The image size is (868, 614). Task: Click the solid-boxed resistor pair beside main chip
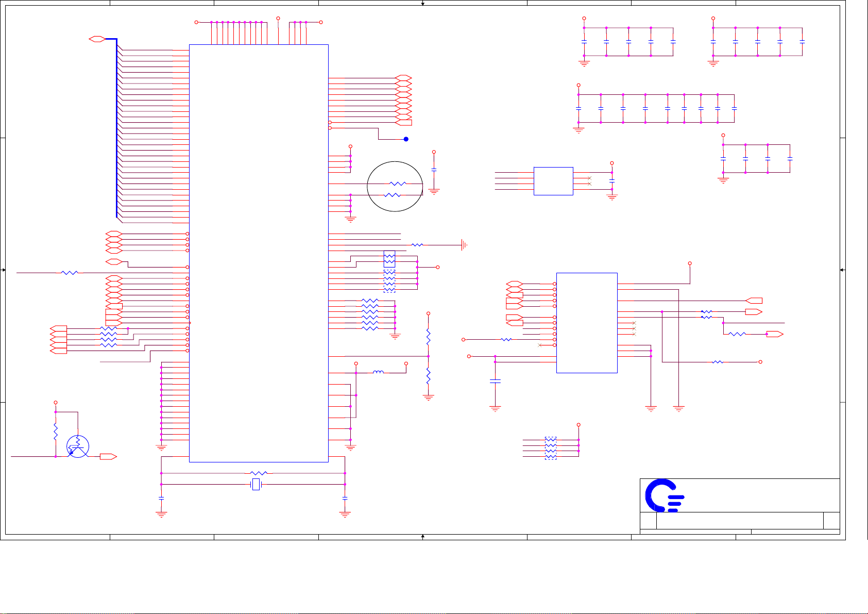point(389,259)
